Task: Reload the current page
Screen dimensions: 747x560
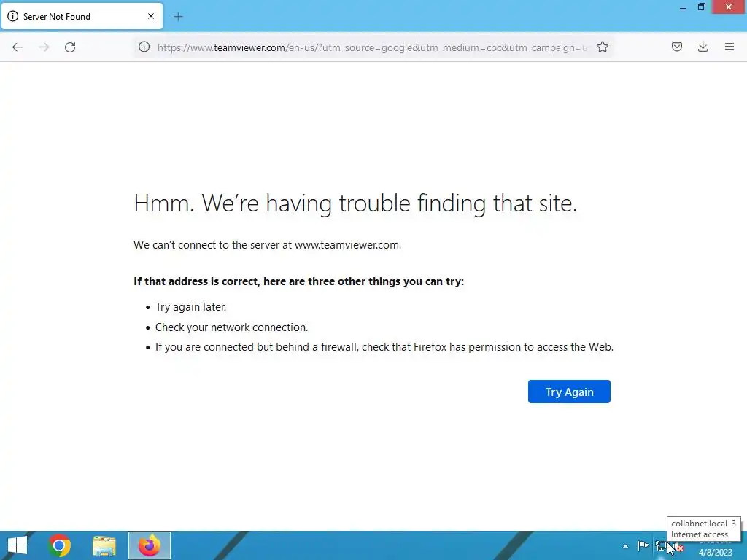Action: click(70, 47)
